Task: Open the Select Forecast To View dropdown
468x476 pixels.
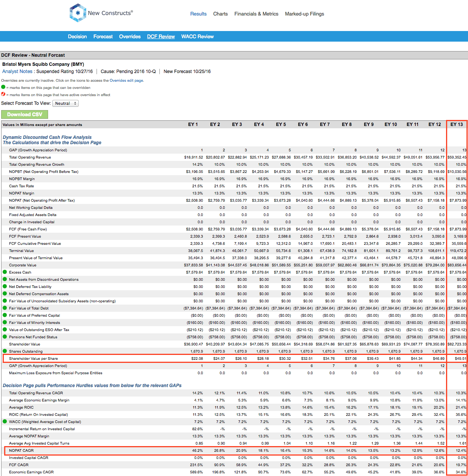Action: coord(65,103)
